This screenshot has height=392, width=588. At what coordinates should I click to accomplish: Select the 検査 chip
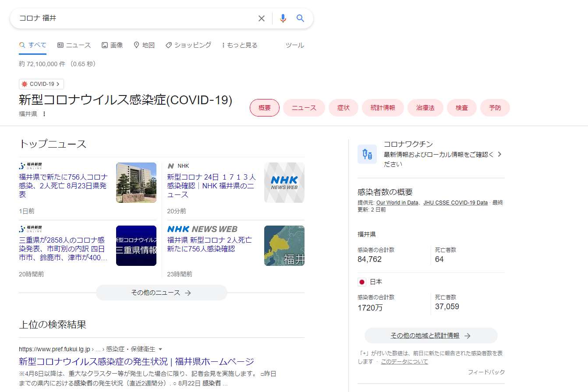(x=462, y=108)
